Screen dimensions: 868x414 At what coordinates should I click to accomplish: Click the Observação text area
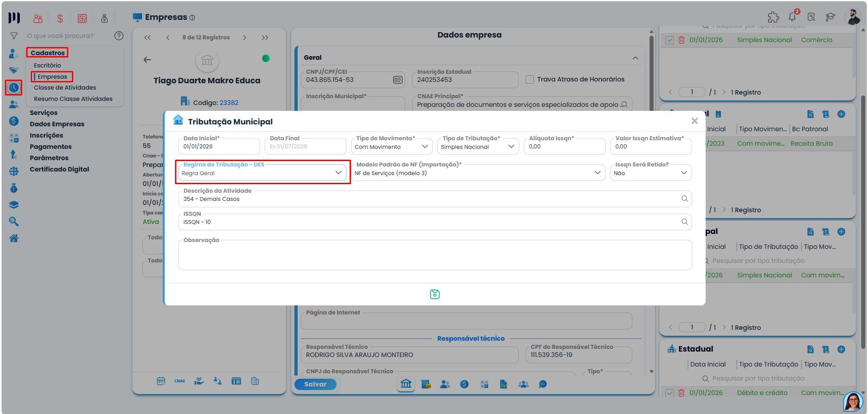435,255
